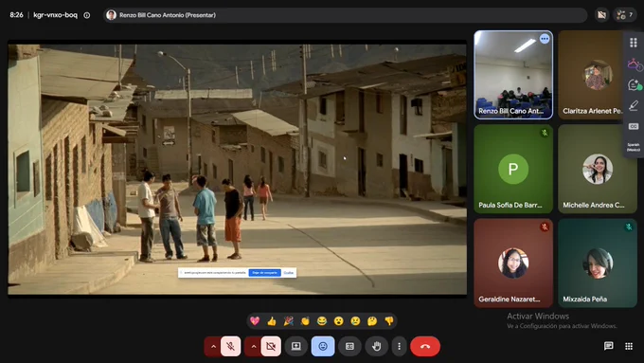
Task: Send the party popper reaction
Action: (x=288, y=321)
